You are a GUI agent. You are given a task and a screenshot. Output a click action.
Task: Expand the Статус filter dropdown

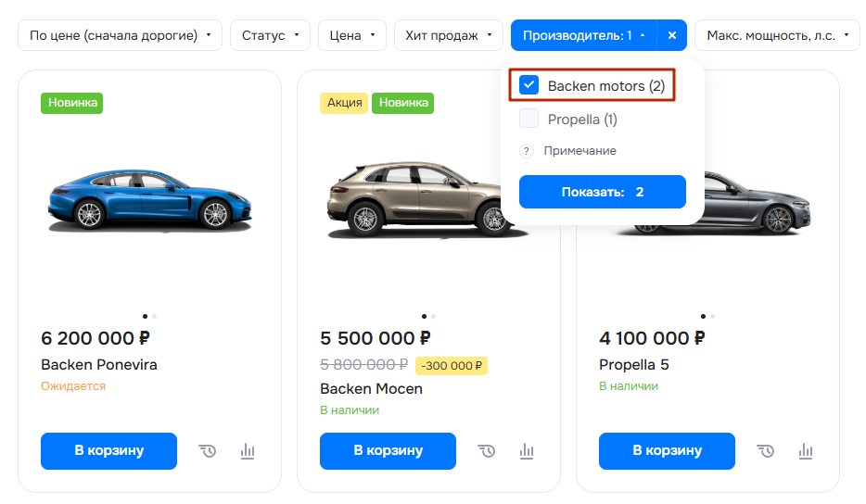[270, 35]
